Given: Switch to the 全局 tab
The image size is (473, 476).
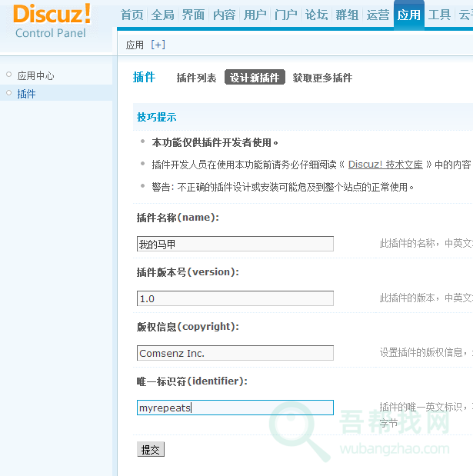Looking at the screenshot, I should (x=162, y=15).
